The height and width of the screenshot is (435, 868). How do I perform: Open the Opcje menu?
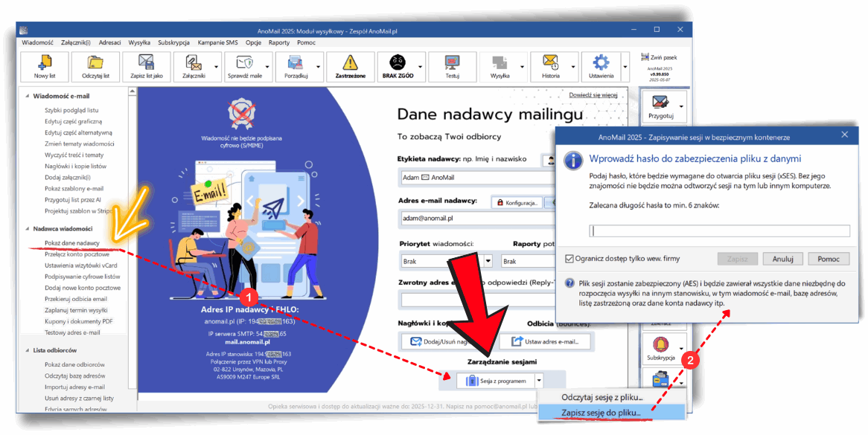(253, 42)
